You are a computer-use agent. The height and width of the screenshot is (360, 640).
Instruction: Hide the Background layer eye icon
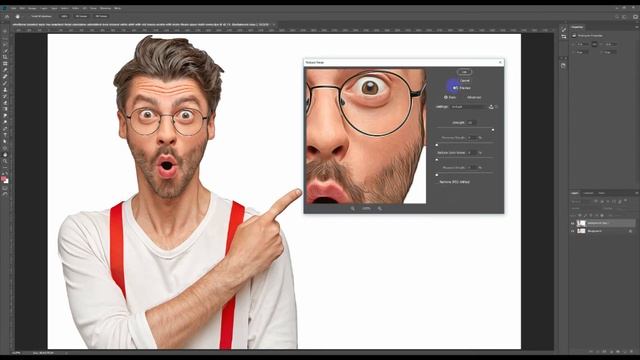coord(572,231)
